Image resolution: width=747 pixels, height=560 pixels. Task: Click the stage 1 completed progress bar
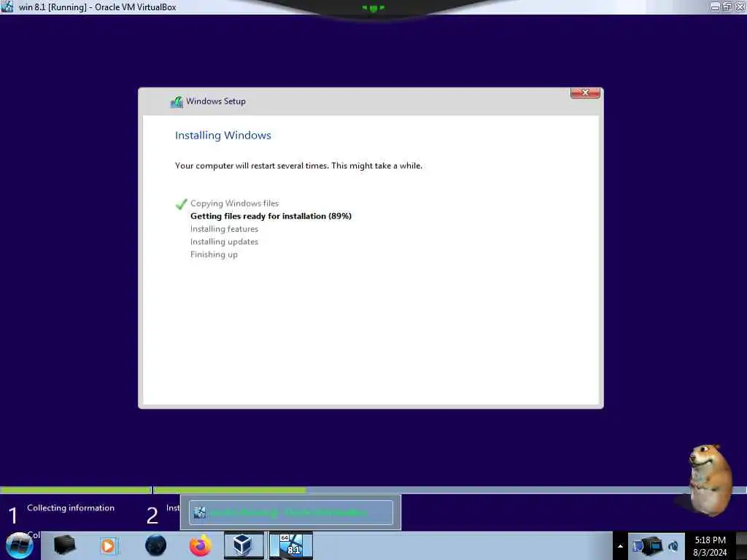point(75,490)
